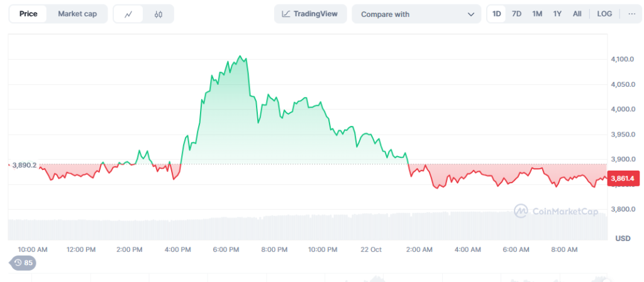Select the Price tab

click(x=28, y=14)
